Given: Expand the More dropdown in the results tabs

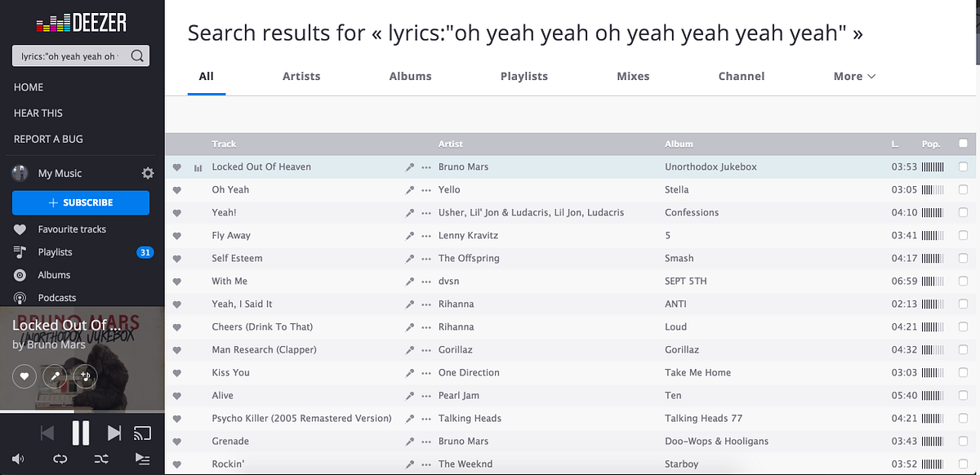Looking at the screenshot, I should (x=854, y=76).
